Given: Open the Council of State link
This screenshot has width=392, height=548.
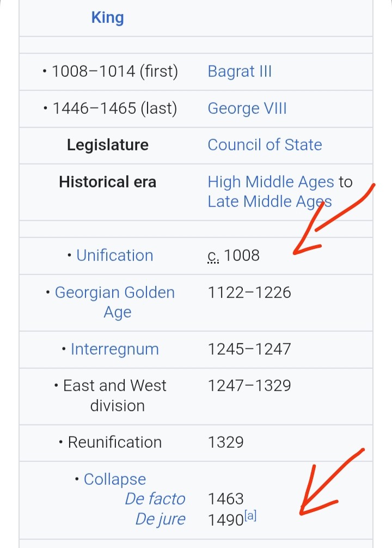Looking at the screenshot, I should (x=265, y=144).
